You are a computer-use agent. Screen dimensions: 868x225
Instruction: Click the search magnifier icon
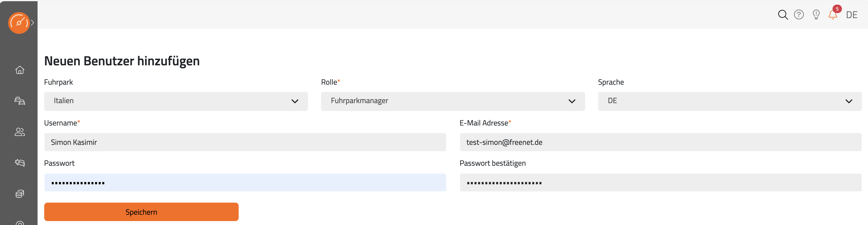(782, 15)
